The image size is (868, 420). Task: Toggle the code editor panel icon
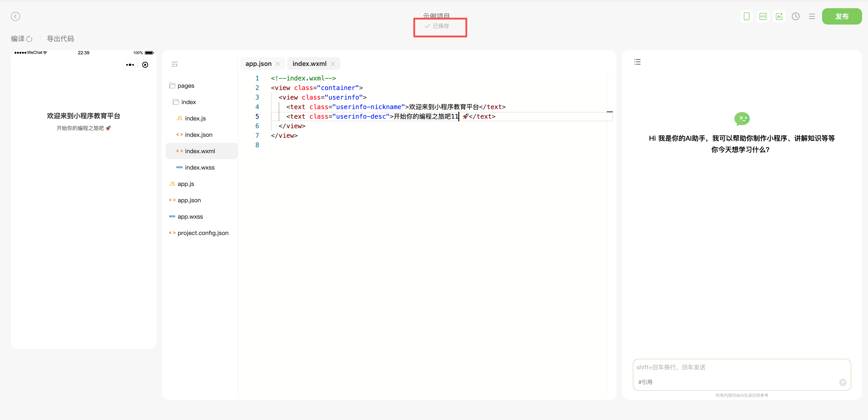[763, 17]
